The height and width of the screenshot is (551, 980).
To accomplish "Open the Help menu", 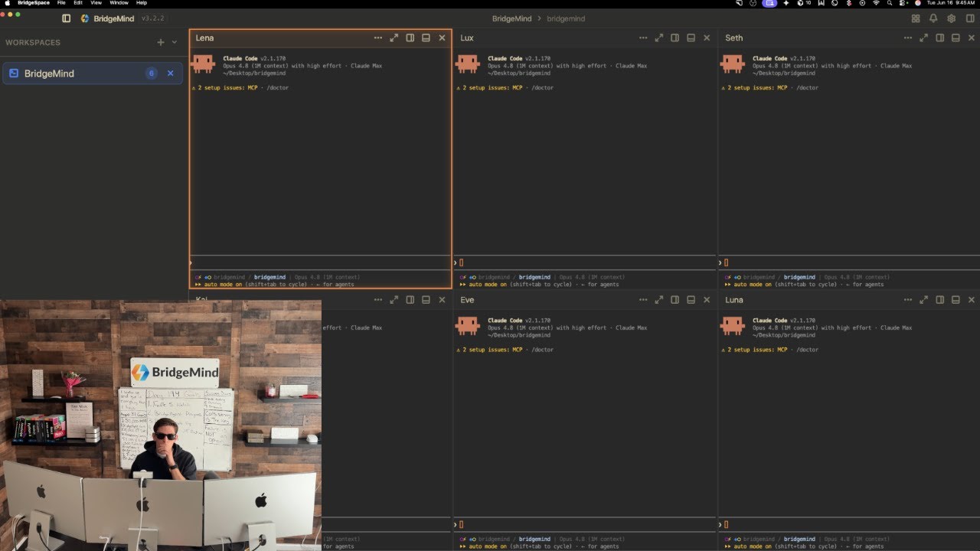I will tap(142, 3).
